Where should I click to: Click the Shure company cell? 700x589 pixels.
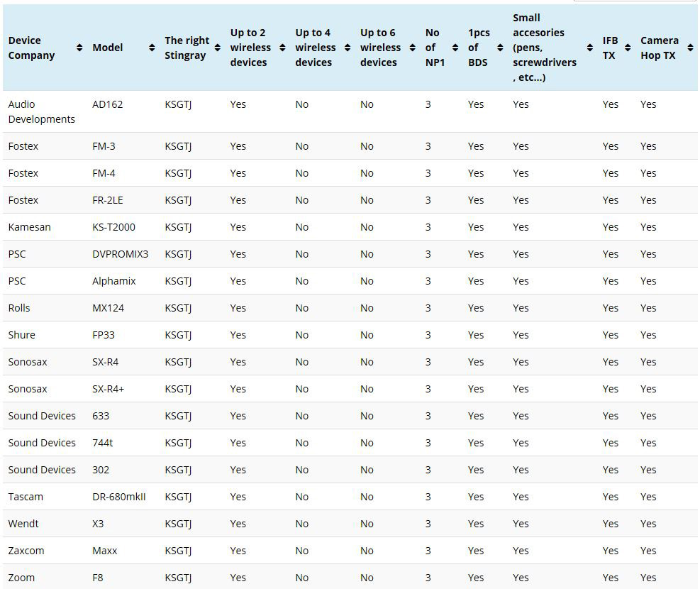[21, 335]
